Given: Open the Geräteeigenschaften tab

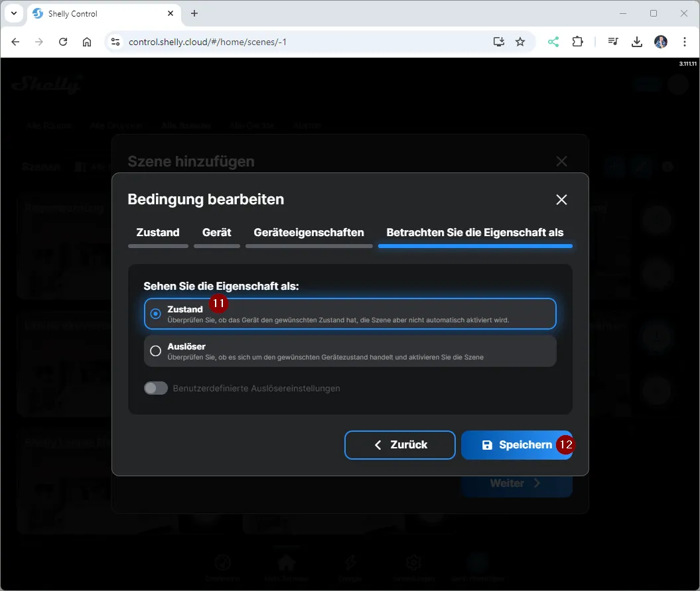Looking at the screenshot, I should [x=309, y=233].
